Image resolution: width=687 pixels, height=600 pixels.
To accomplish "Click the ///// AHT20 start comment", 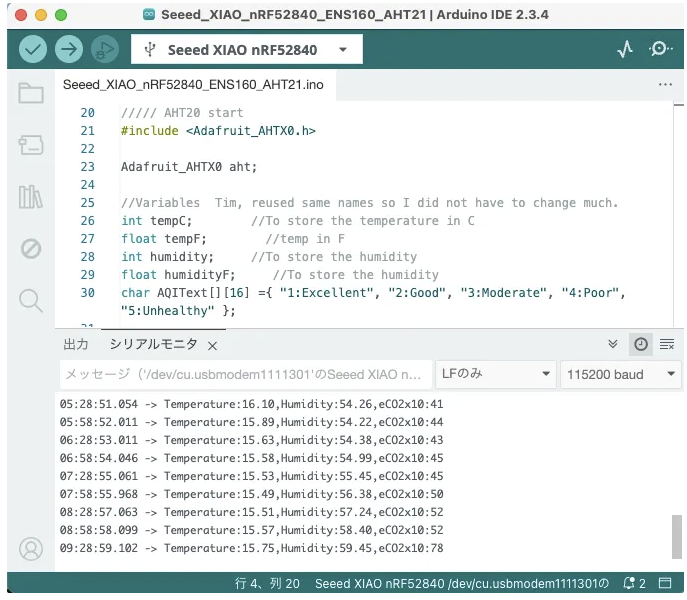I will coord(182,113).
